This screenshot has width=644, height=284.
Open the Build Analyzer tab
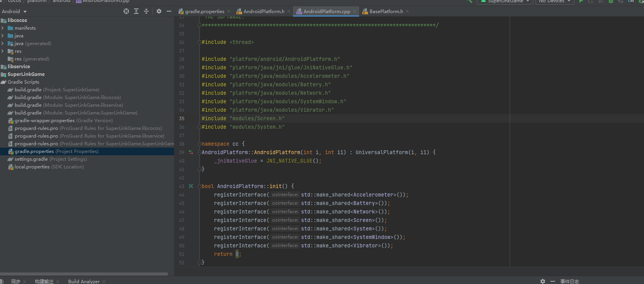(84, 281)
